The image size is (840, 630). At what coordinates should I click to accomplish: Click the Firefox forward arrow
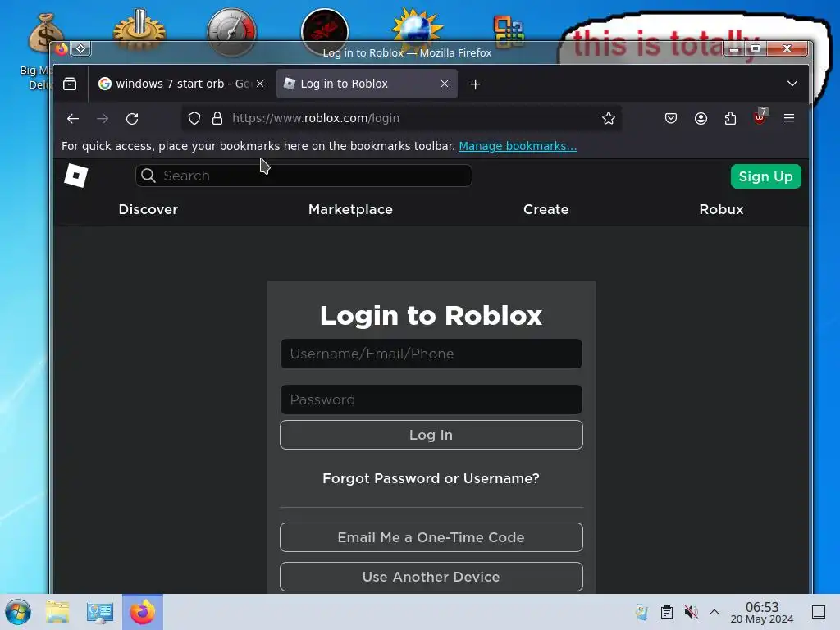pos(103,118)
